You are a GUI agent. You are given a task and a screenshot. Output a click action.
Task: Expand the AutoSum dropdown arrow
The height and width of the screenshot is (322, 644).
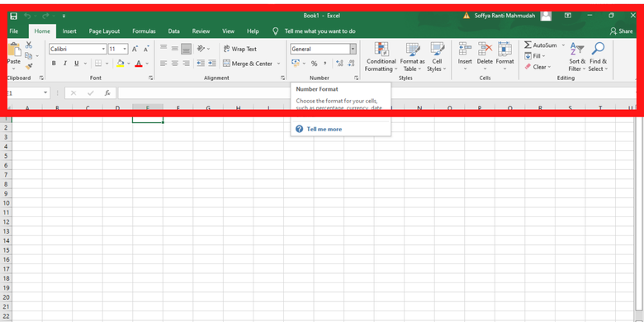563,45
